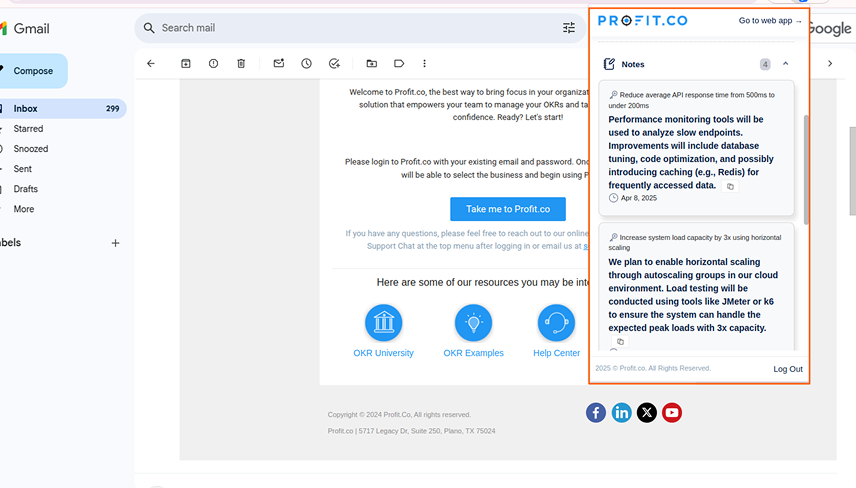Click Gmail page vertical scrollbar
This screenshot has height=488, width=856.
coord(852,171)
